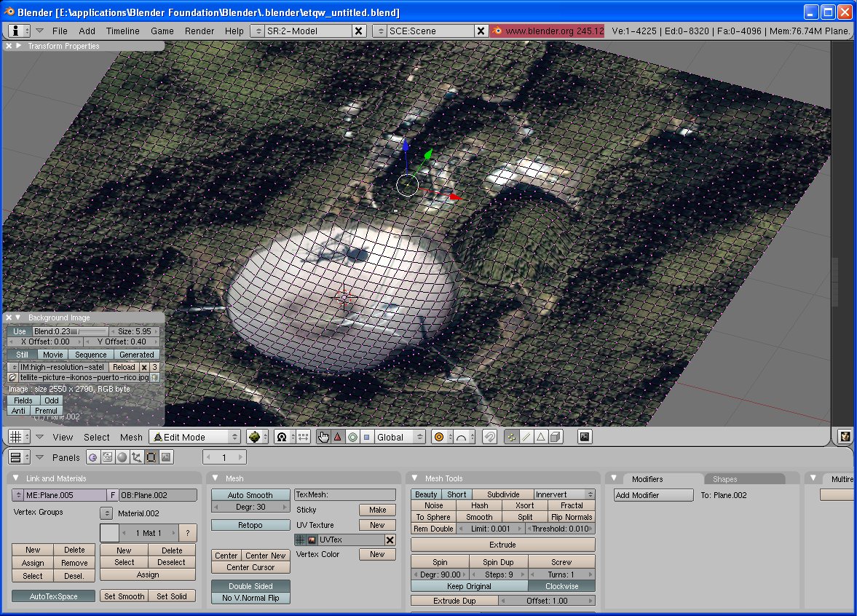Switch to edge select mode

point(526,437)
